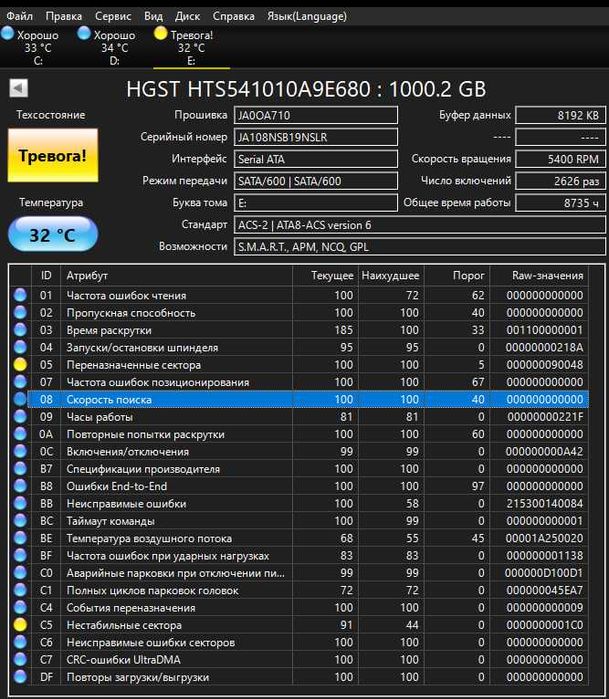Click rotation speed field 5400 RPM
Viewport: 609px width, 699px height.
click(x=560, y=159)
